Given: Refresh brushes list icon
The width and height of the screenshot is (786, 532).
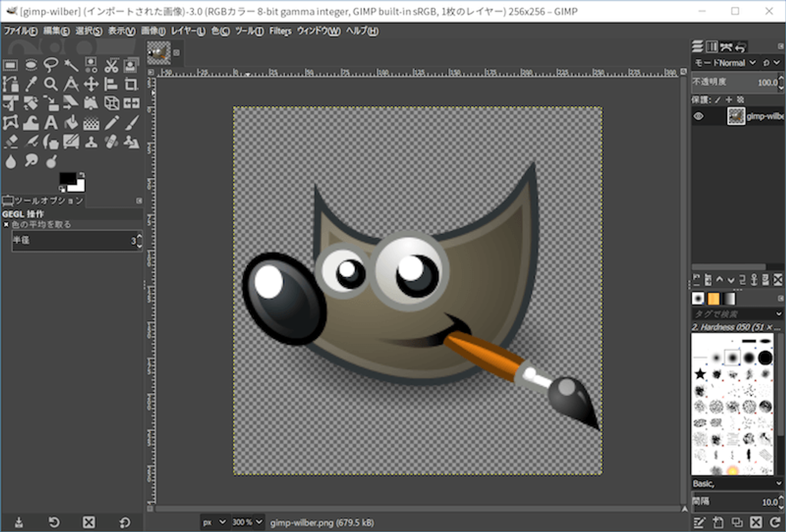Looking at the screenshot, I should pos(775,522).
